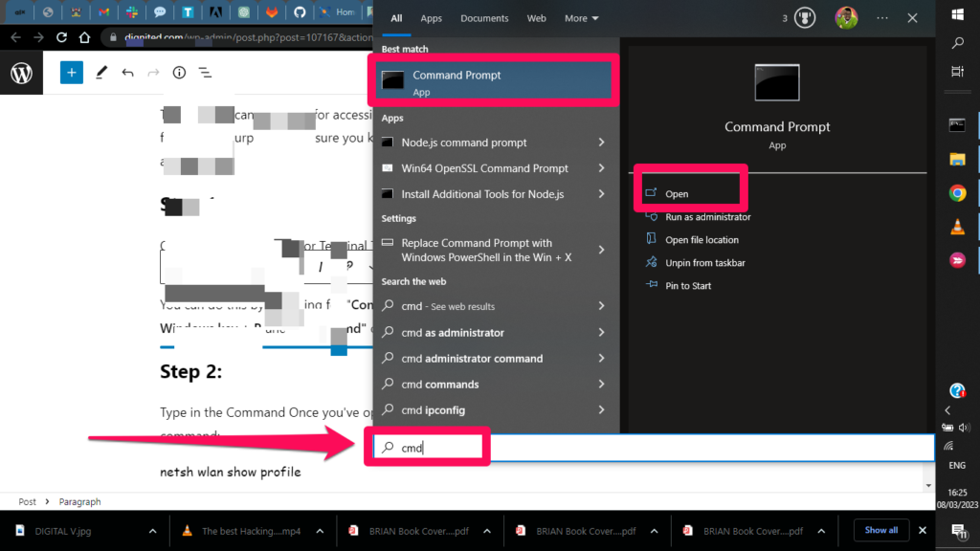Screen dimensions: 980x551
Task: Open the document details info icon
Action: click(x=179, y=73)
